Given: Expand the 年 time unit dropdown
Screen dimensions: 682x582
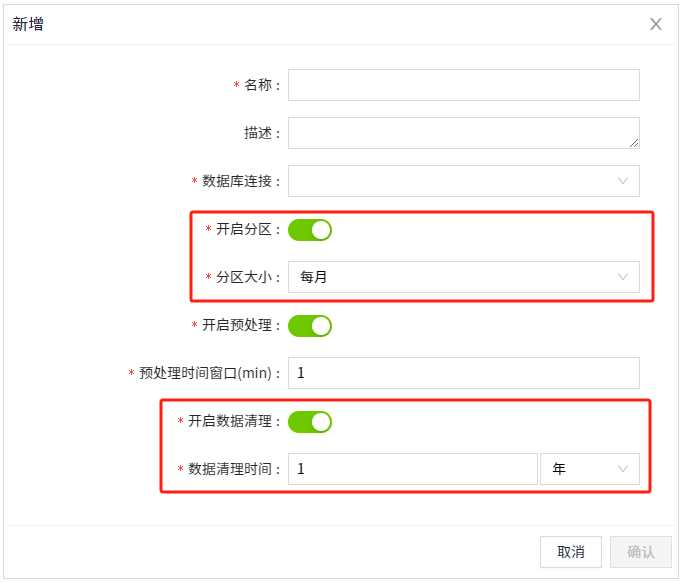Looking at the screenshot, I should point(589,469).
